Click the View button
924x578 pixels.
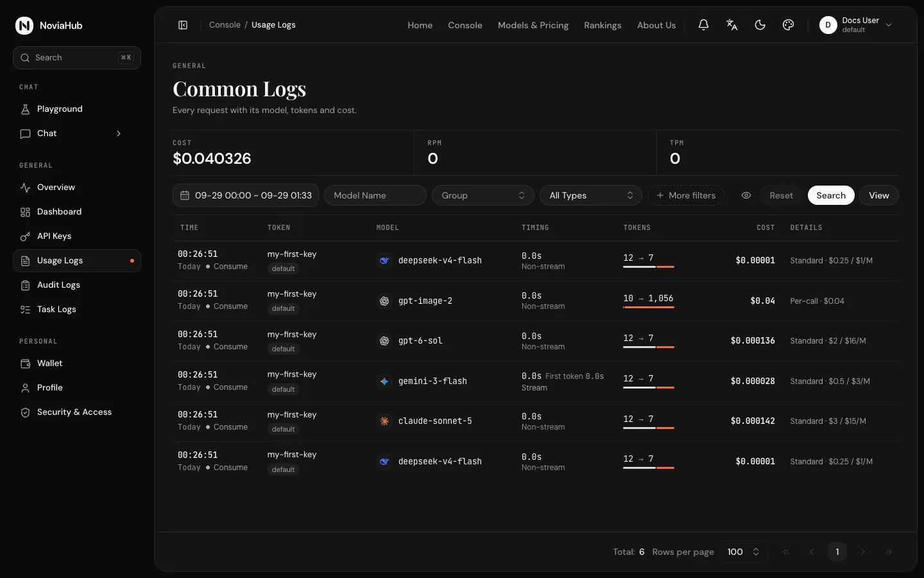[x=878, y=195]
